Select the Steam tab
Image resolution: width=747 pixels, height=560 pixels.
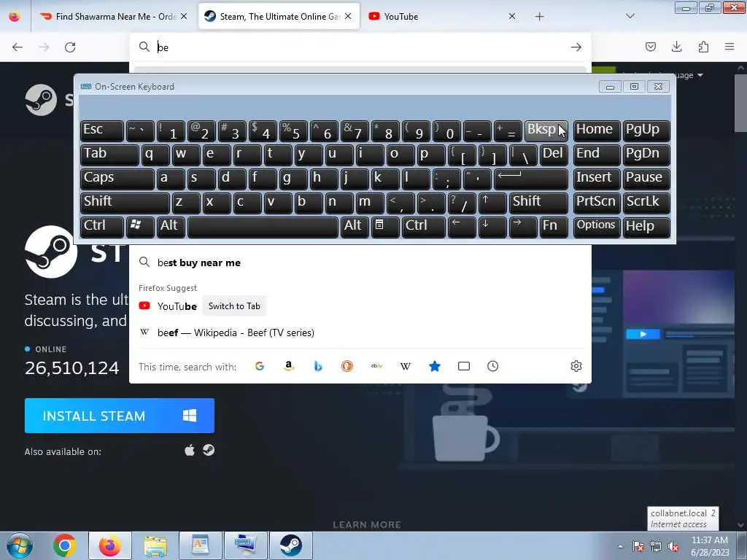pyautogui.click(x=279, y=16)
